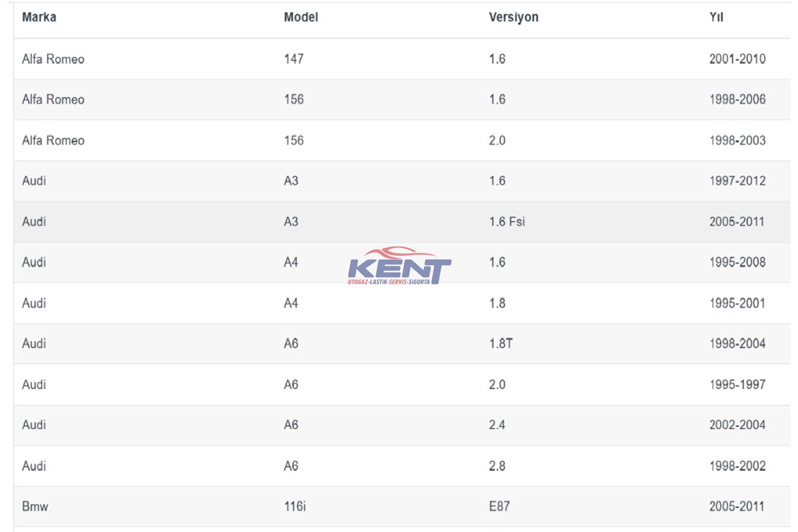The width and height of the screenshot is (798, 532).
Task: Sort by Model column header
Action: pyautogui.click(x=301, y=17)
